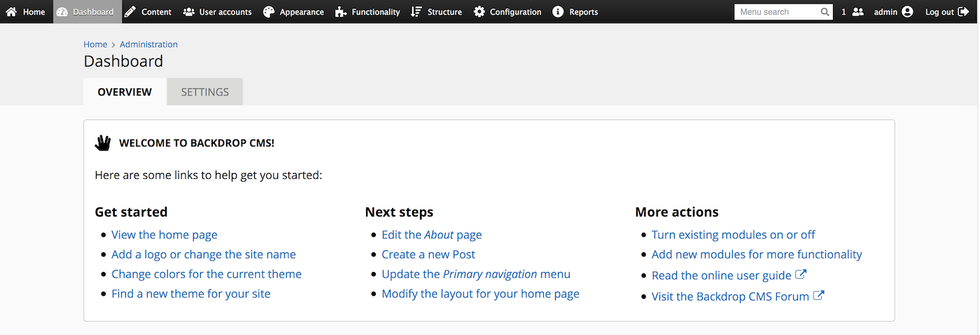The height and width of the screenshot is (335, 980).
Task: Open the Reports menu
Action: (575, 12)
